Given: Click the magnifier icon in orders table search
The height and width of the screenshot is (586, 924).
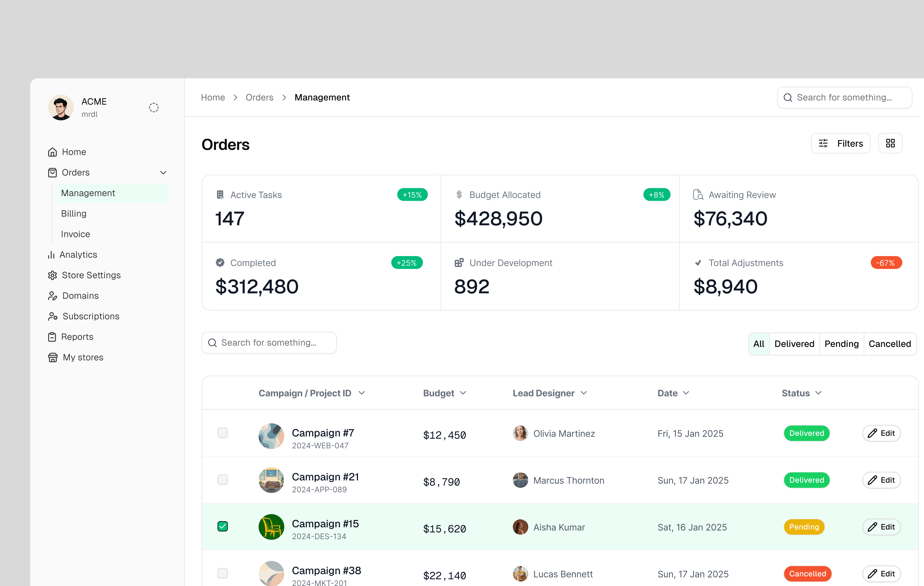Looking at the screenshot, I should pos(212,343).
